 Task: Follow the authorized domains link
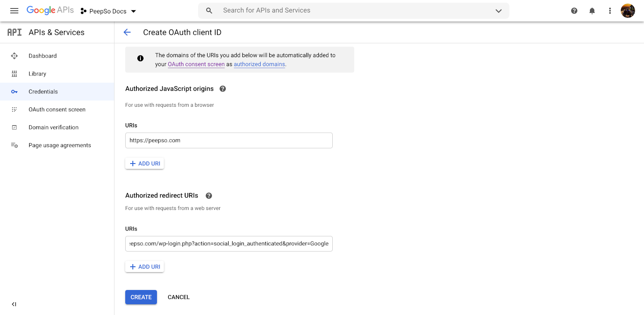259,64
